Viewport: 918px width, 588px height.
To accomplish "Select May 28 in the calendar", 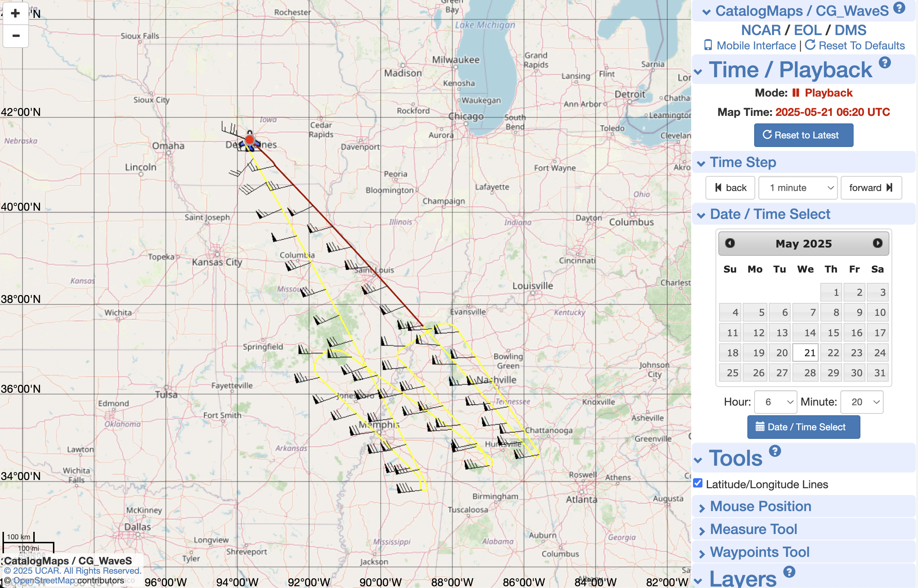I will coord(805,373).
